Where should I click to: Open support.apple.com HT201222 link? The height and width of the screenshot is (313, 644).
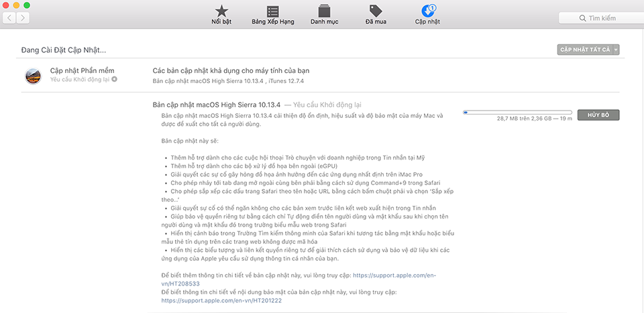[221, 300]
